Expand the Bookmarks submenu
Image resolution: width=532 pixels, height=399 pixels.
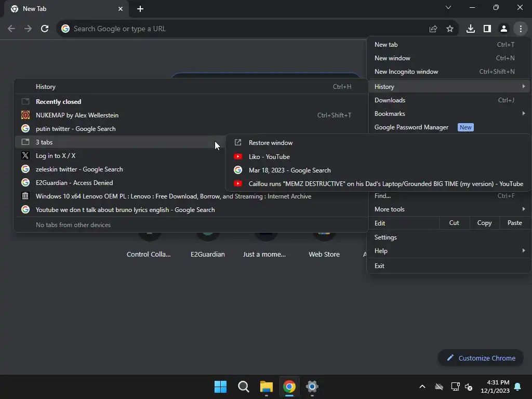pos(449,114)
